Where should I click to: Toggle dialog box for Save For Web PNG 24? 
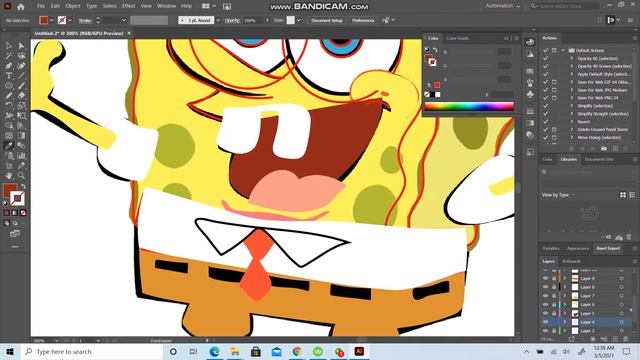(554, 98)
